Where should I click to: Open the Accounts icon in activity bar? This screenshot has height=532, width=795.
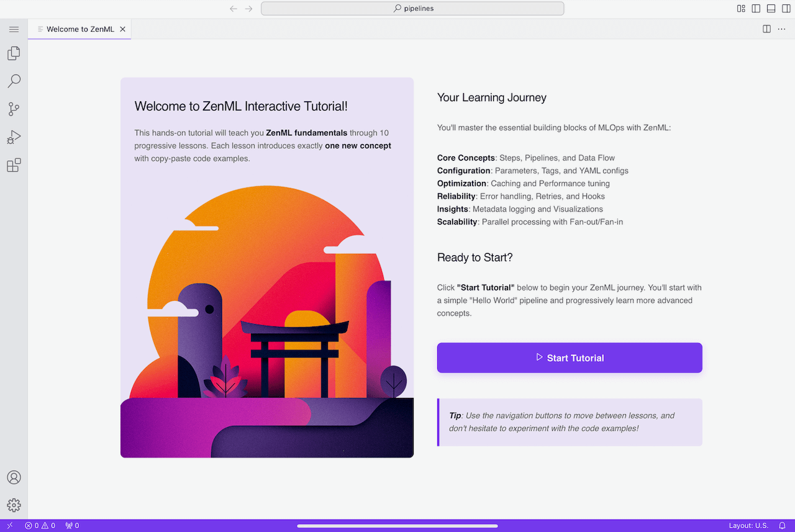tap(14, 477)
